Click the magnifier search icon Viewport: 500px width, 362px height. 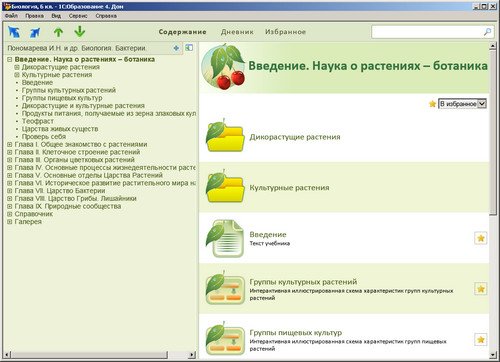point(487,32)
